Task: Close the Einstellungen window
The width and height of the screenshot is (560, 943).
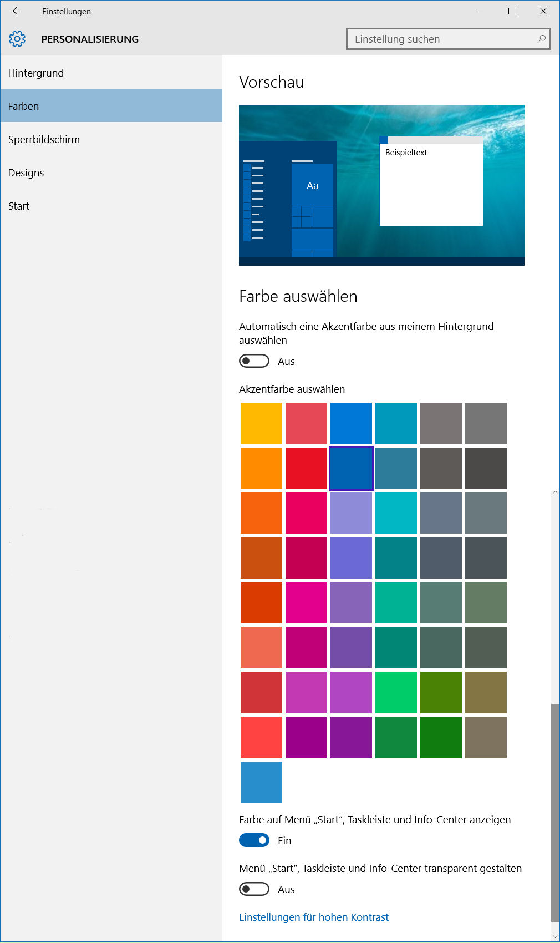Action: click(x=543, y=11)
